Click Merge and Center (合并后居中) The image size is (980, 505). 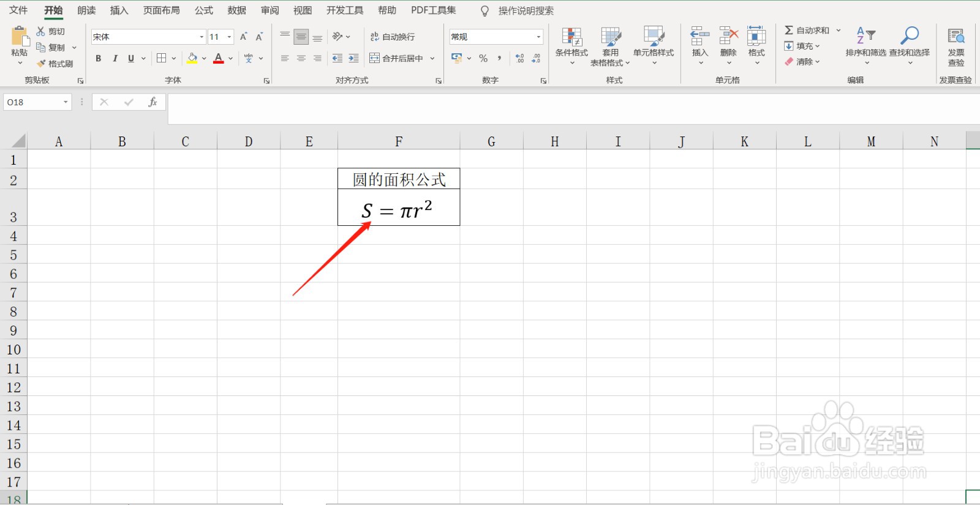point(397,58)
